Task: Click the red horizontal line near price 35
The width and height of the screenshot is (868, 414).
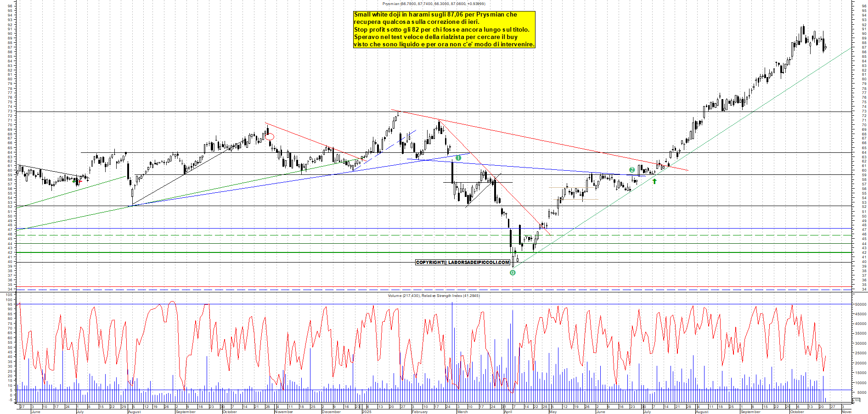Action: tap(276, 287)
